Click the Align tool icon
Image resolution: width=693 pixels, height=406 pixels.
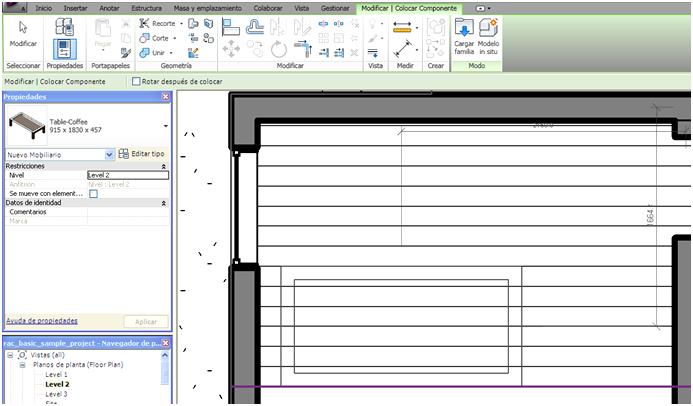[x=230, y=25]
